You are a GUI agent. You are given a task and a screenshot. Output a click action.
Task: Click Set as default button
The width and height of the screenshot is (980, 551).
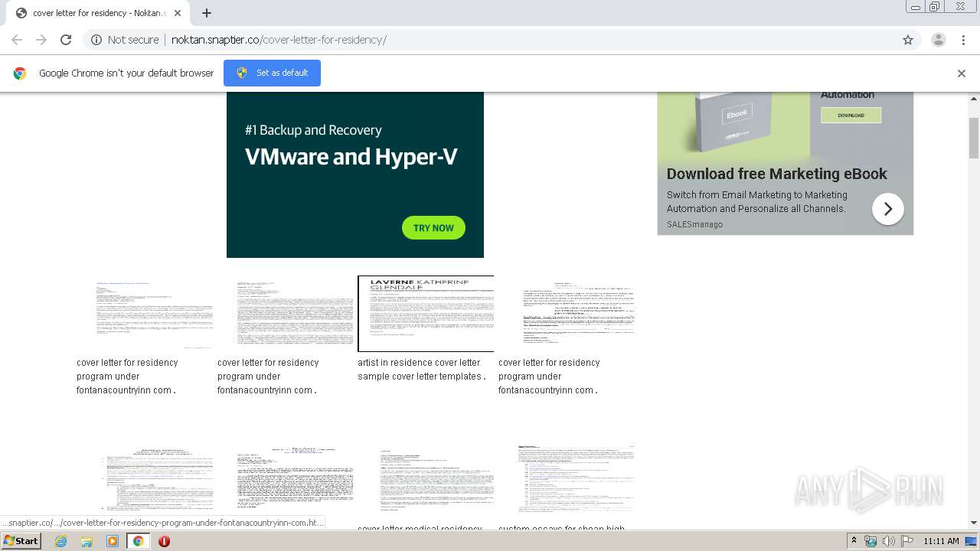pyautogui.click(x=272, y=73)
